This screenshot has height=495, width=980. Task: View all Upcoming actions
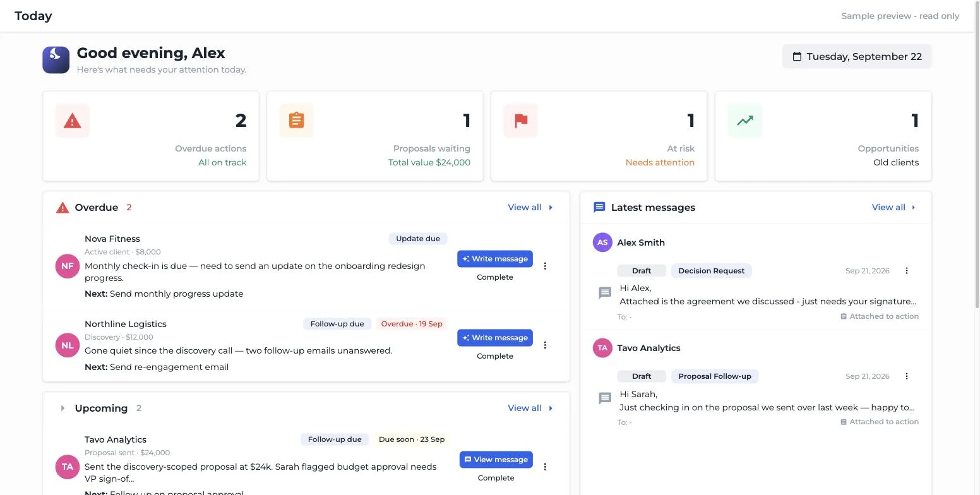(525, 409)
